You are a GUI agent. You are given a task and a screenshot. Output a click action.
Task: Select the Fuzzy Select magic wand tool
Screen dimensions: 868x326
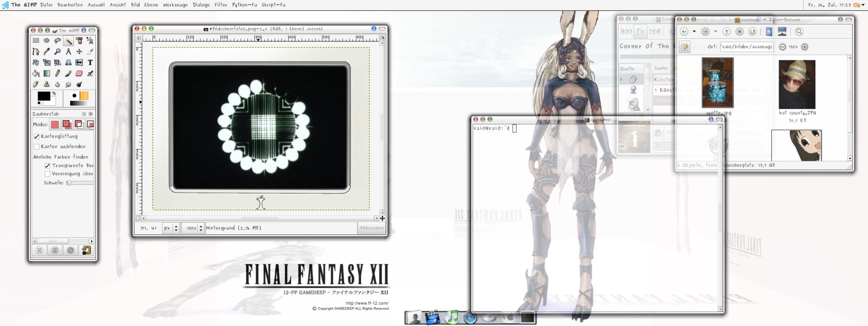(x=68, y=40)
